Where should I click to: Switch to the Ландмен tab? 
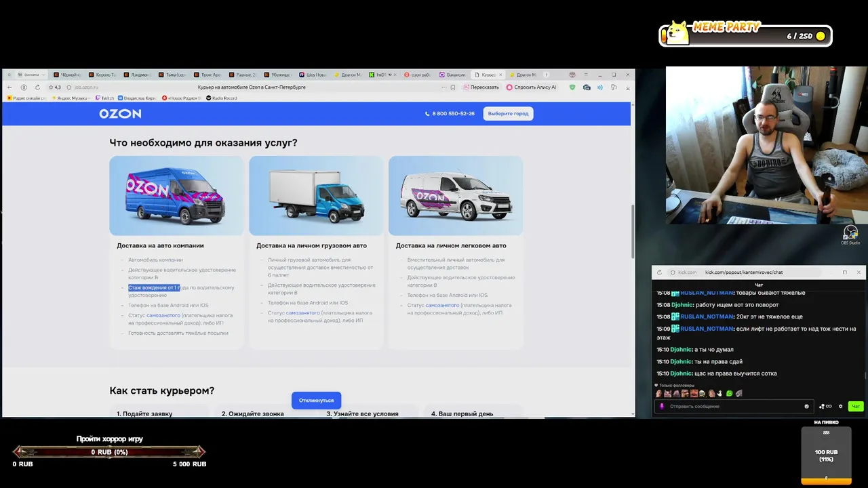137,75
